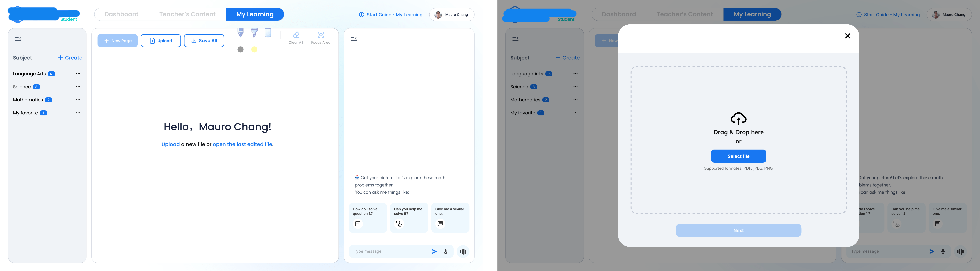Select the Can you help me solve it card in the left screen
Viewport: 980px width, 271px height.
coord(409,218)
